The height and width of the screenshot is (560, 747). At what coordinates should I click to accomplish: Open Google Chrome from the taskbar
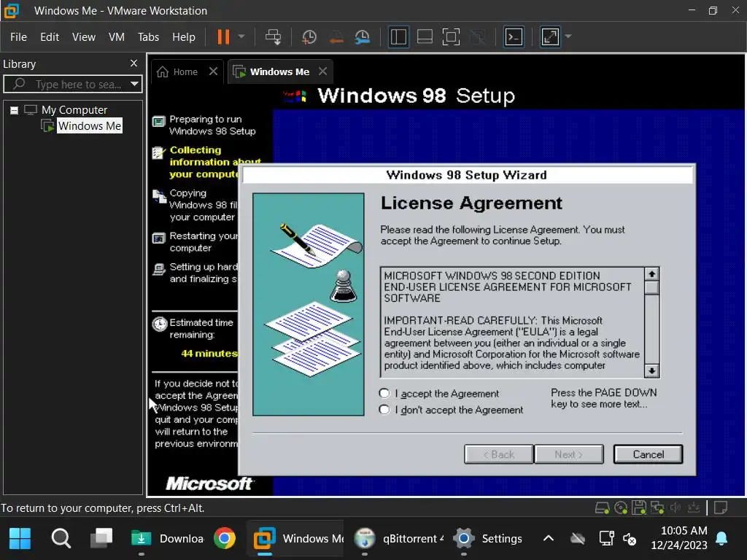[x=225, y=539]
